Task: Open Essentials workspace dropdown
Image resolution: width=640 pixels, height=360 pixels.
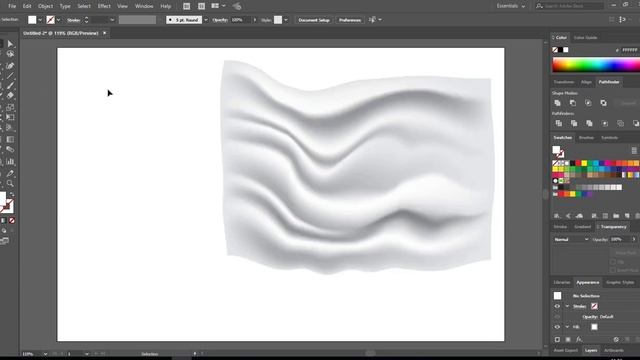Action: tap(511, 6)
